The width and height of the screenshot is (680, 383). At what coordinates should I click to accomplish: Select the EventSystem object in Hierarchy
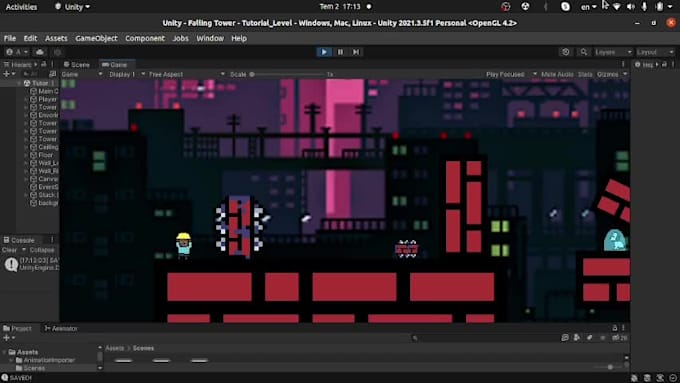pyautogui.click(x=44, y=187)
